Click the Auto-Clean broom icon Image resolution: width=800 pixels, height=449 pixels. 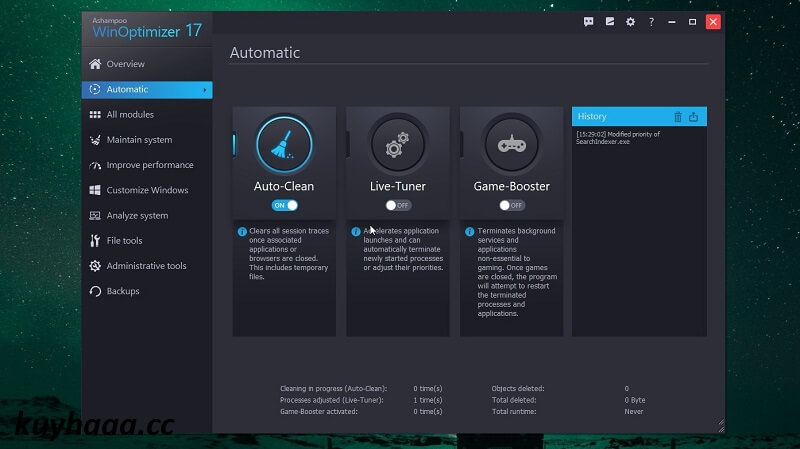point(284,145)
